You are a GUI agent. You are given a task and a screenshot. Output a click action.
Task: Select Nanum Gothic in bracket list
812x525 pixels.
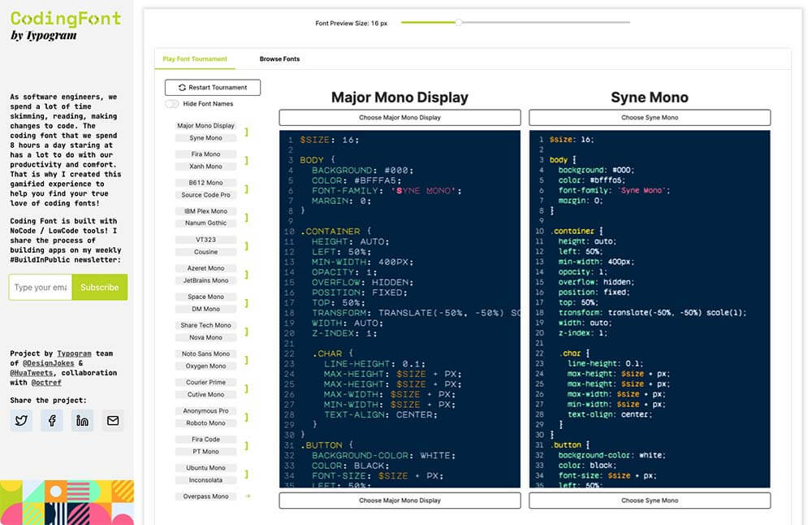coord(205,223)
